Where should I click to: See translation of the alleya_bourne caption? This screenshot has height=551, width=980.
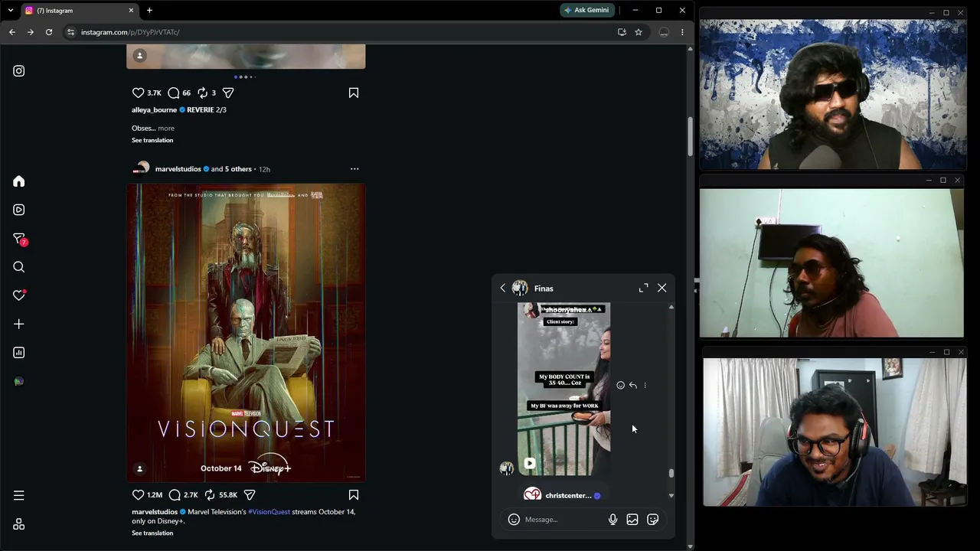pos(152,140)
